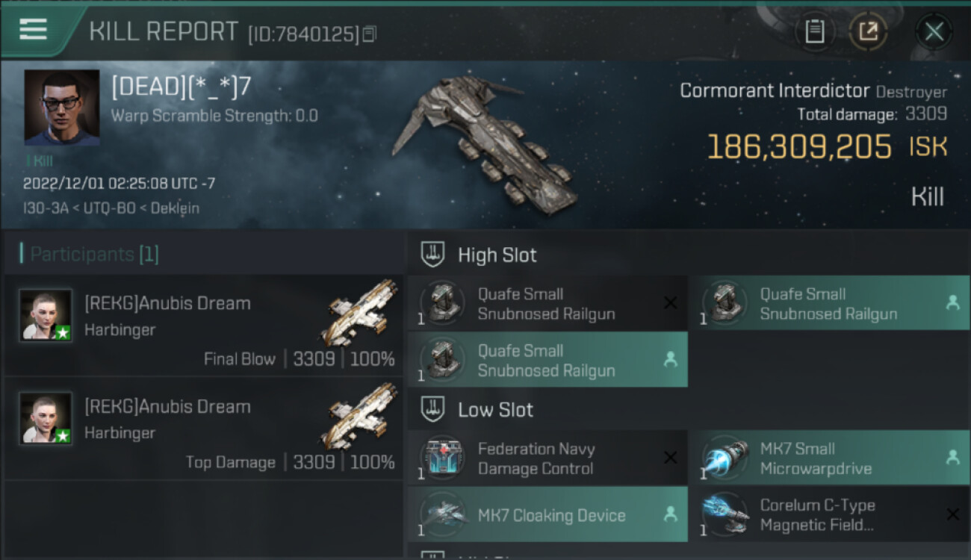Select the MK7 Small Microwarpdrive item
This screenshot has width=971, height=560.
[829, 458]
